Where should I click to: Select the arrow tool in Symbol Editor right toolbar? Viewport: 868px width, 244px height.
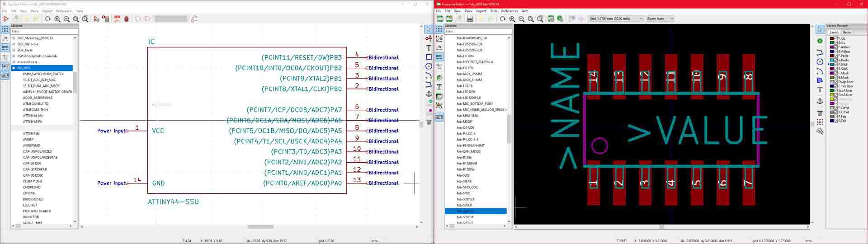click(429, 29)
